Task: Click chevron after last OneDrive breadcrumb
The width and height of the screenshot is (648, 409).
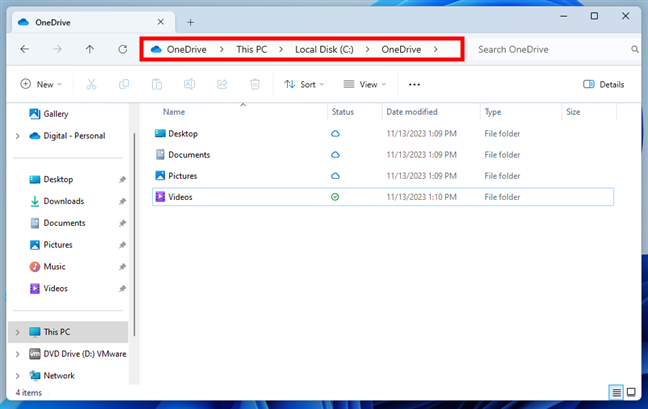Action: (436, 49)
